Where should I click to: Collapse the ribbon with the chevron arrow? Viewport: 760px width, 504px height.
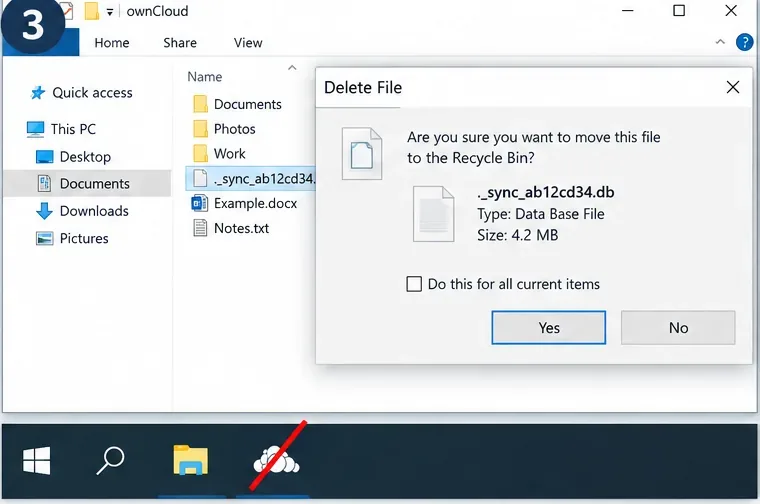pos(720,42)
